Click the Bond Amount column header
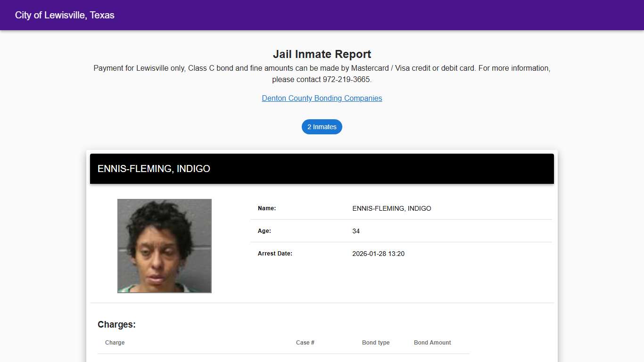The height and width of the screenshot is (362, 644). pyautogui.click(x=432, y=343)
